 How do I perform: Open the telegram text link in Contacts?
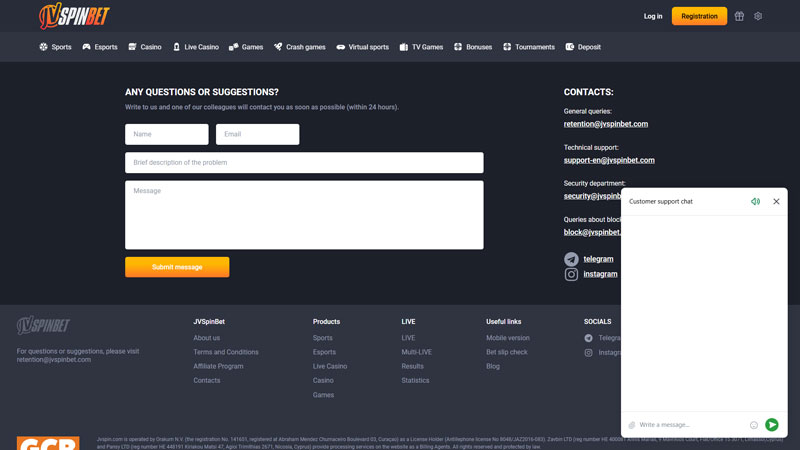(598, 259)
